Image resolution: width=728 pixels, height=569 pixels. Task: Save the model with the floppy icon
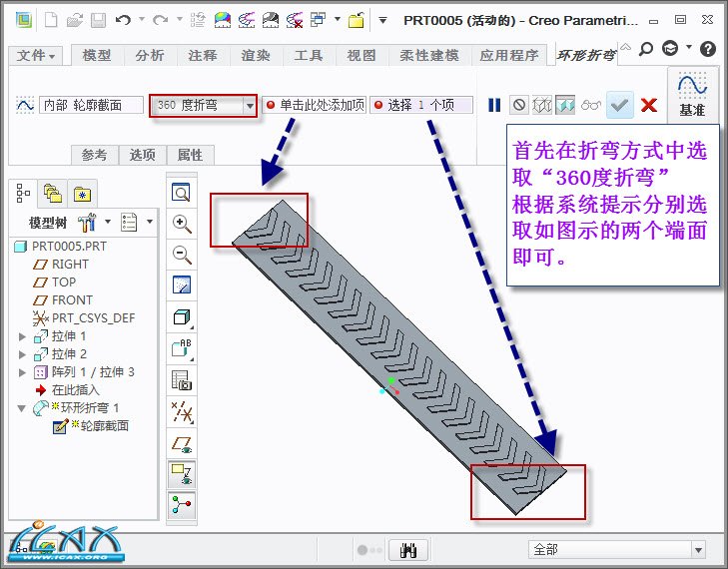98,20
